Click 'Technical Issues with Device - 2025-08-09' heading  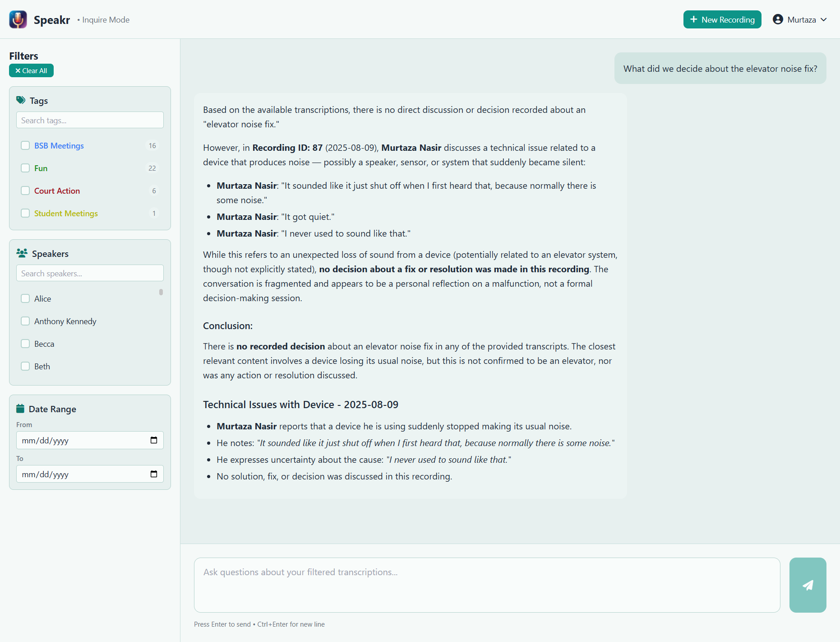pos(300,405)
